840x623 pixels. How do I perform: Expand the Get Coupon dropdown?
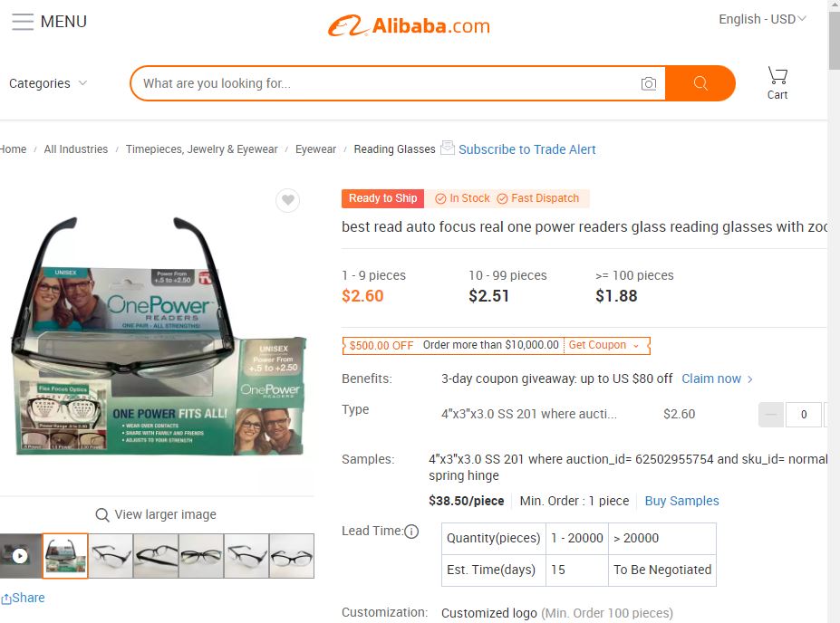[603, 345]
